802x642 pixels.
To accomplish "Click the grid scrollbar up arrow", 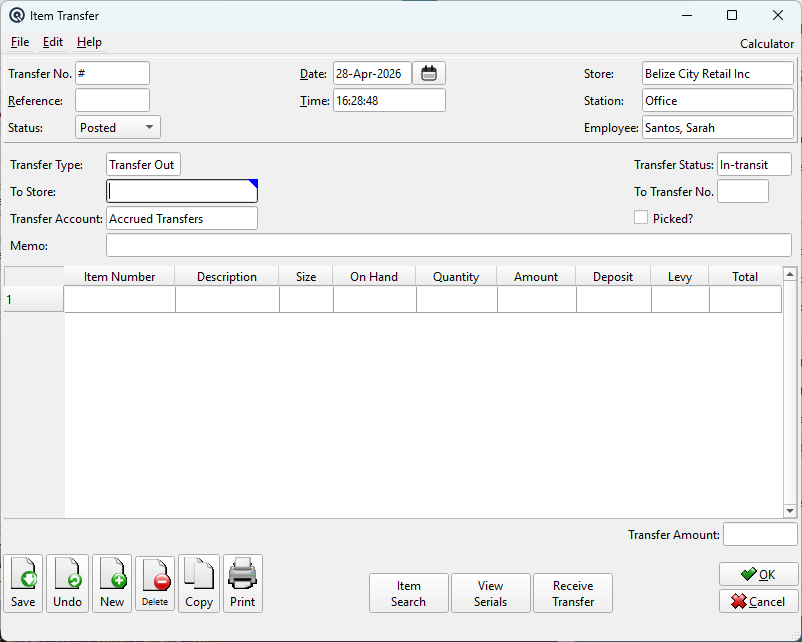I will click(x=790, y=274).
